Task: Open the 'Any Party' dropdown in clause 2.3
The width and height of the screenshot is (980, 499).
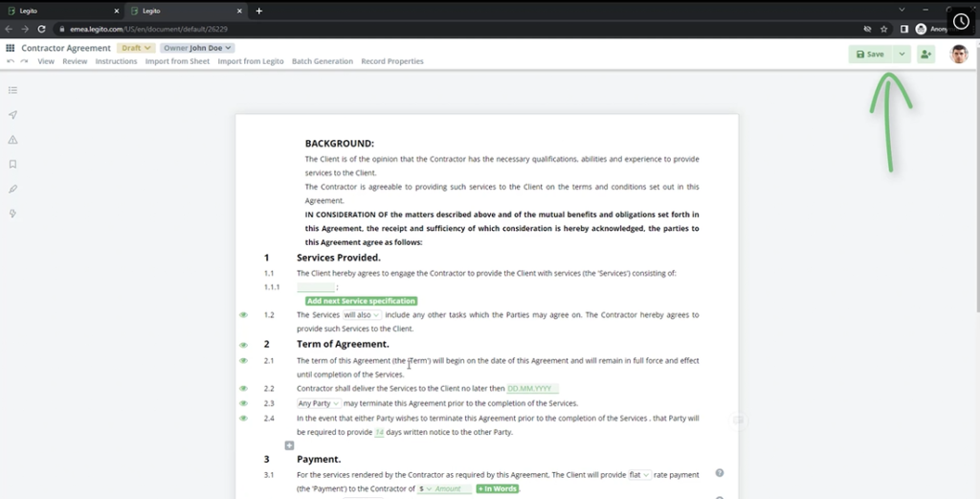Action: point(319,403)
